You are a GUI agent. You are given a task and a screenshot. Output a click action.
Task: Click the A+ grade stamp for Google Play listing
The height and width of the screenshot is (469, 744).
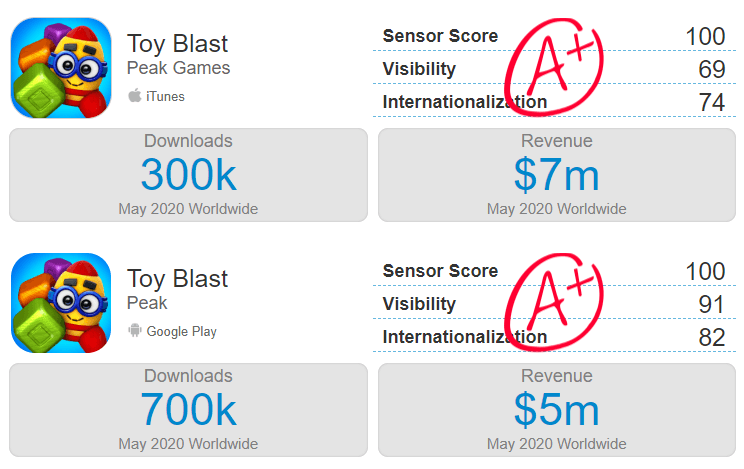pyautogui.click(x=553, y=302)
